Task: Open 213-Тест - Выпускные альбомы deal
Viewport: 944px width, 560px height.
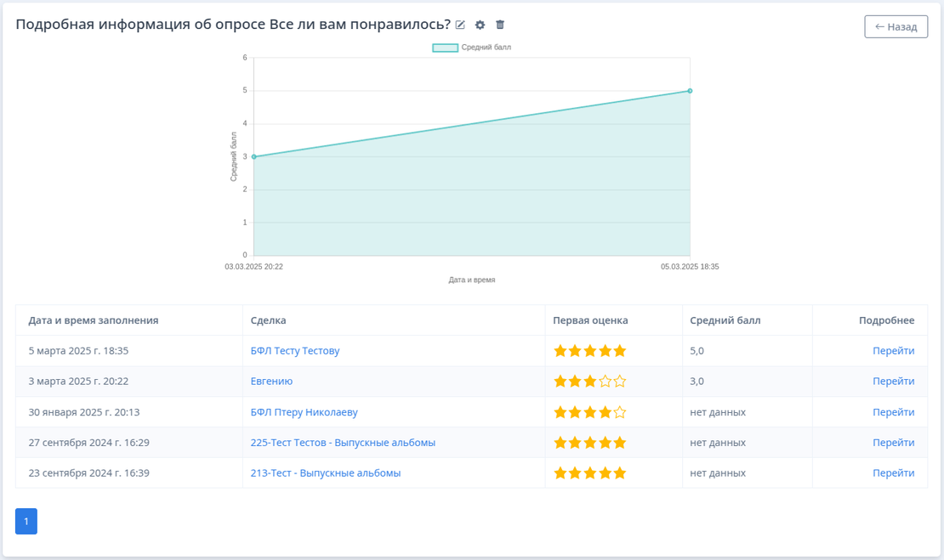Action: 325,473
